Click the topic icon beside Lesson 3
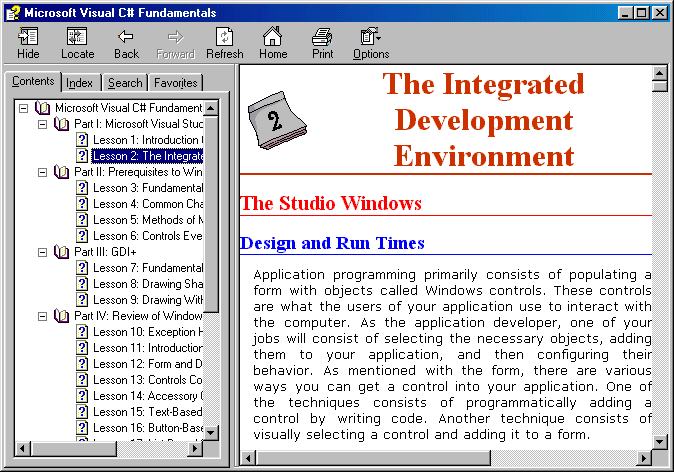674x472 pixels. tap(82, 188)
